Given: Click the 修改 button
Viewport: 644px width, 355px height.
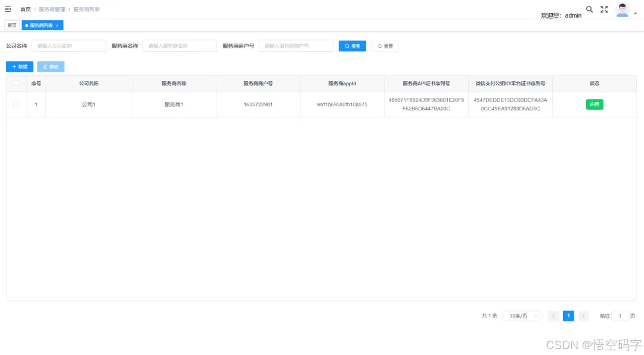Looking at the screenshot, I should (51, 67).
